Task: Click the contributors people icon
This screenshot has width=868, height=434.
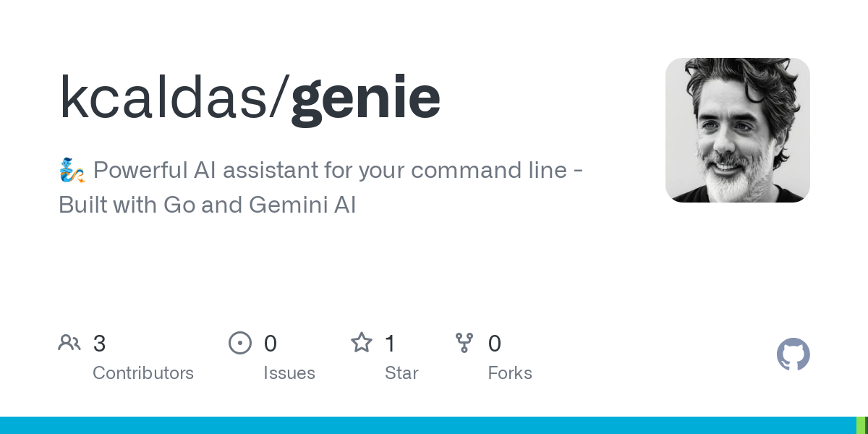Action: 69,343
